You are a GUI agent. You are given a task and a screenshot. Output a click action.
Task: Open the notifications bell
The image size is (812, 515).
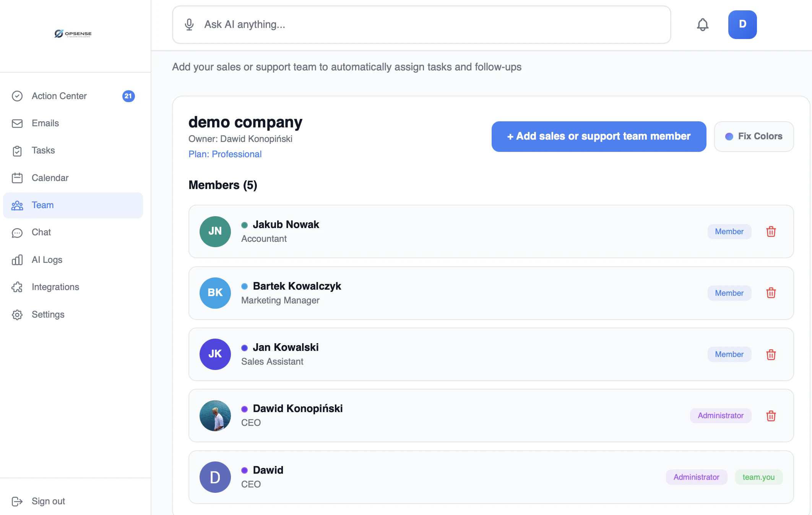click(702, 24)
